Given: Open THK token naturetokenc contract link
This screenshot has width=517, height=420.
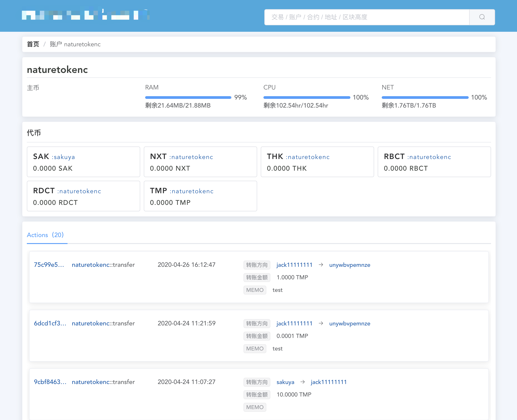Looking at the screenshot, I should [x=308, y=157].
